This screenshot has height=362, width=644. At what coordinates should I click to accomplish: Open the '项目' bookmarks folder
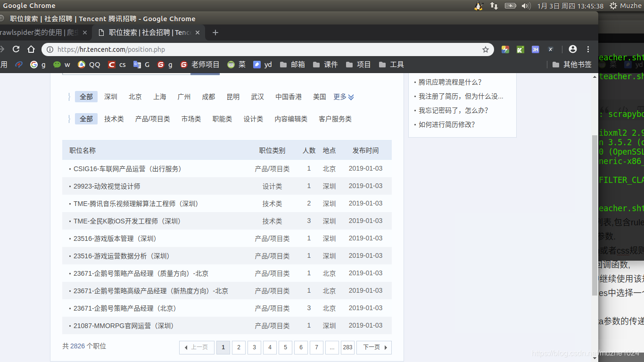pos(358,65)
